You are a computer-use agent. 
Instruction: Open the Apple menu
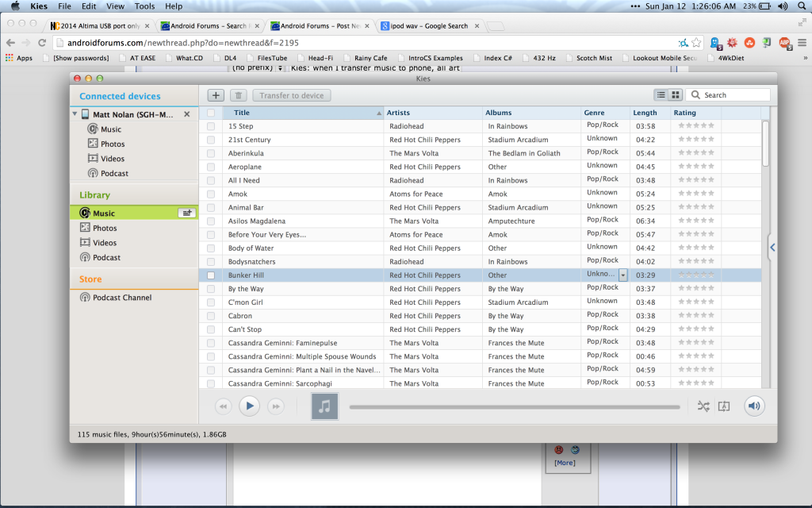[15, 6]
